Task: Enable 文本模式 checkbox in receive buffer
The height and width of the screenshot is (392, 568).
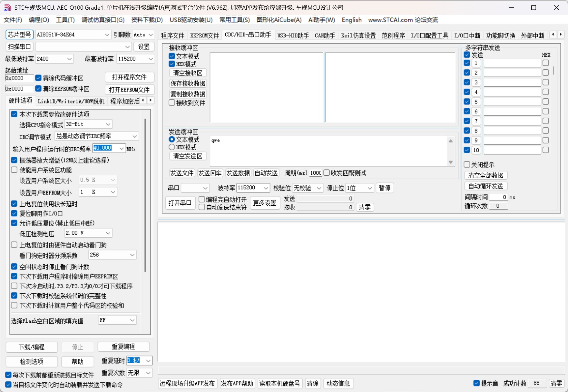Action: pos(172,56)
